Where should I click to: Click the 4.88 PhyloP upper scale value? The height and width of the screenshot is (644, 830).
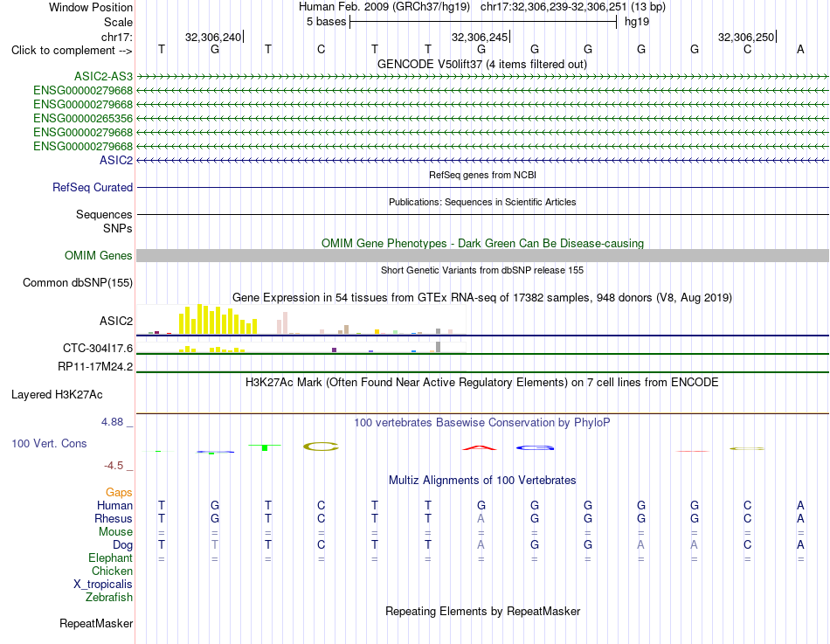[x=112, y=421]
